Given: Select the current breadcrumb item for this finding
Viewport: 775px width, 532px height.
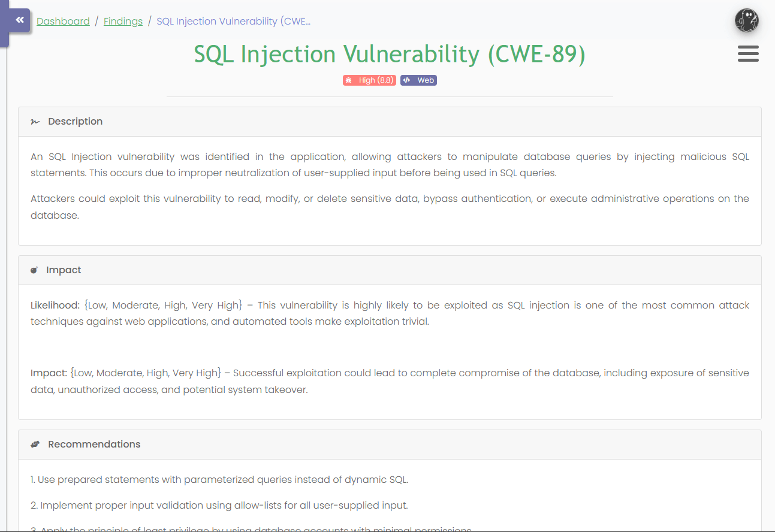Looking at the screenshot, I should click(233, 21).
